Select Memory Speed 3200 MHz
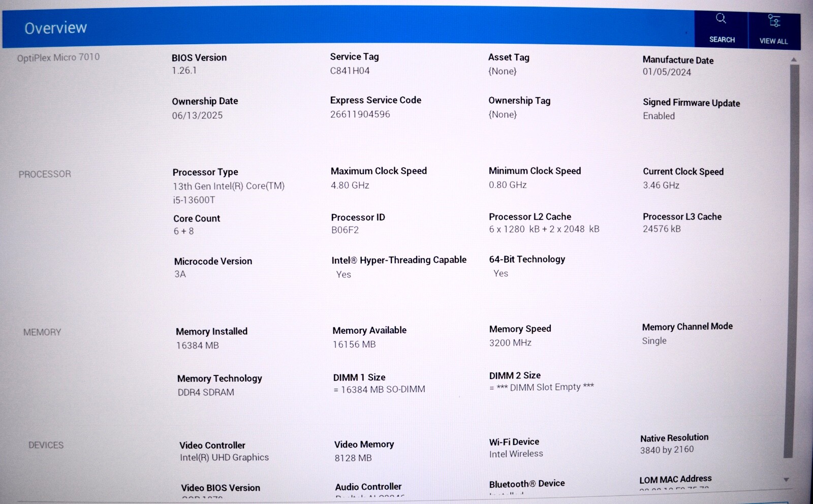The width and height of the screenshot is (813, 504). 510,343
